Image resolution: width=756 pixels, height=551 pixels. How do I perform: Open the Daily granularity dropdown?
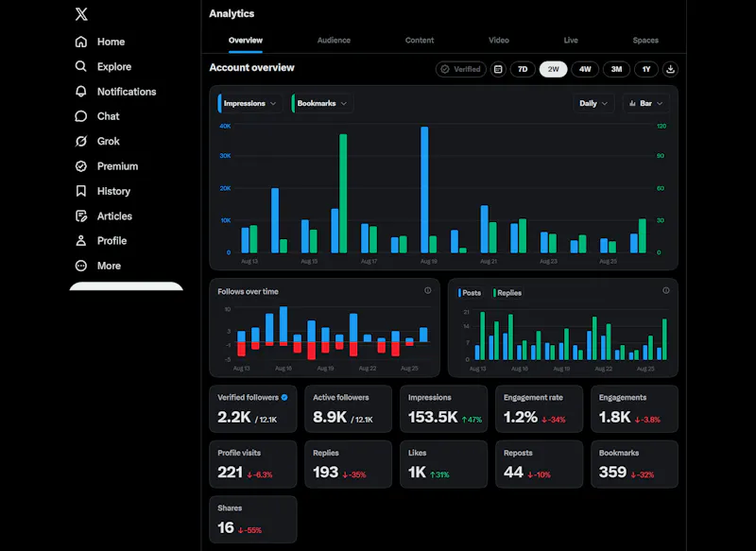pyautogui.click(x=593, y=104)
